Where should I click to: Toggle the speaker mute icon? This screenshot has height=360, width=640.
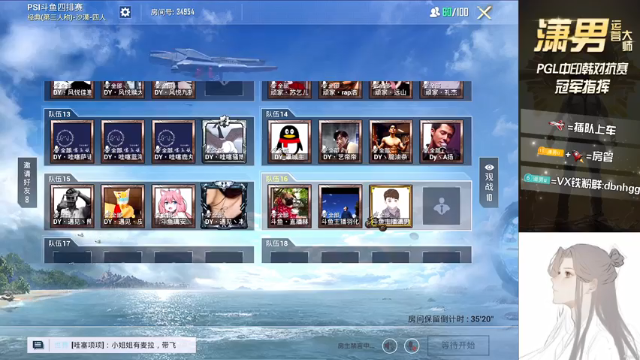click(389, 346)
